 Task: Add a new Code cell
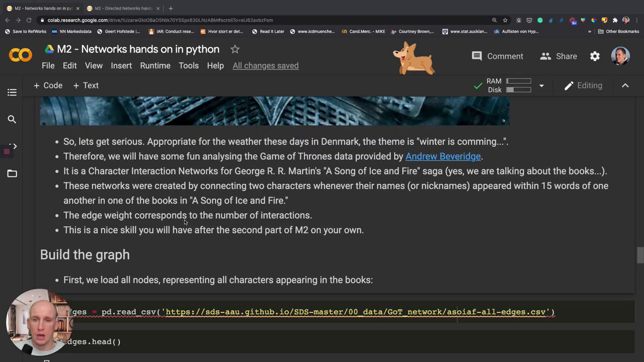[x=48, y=85]
